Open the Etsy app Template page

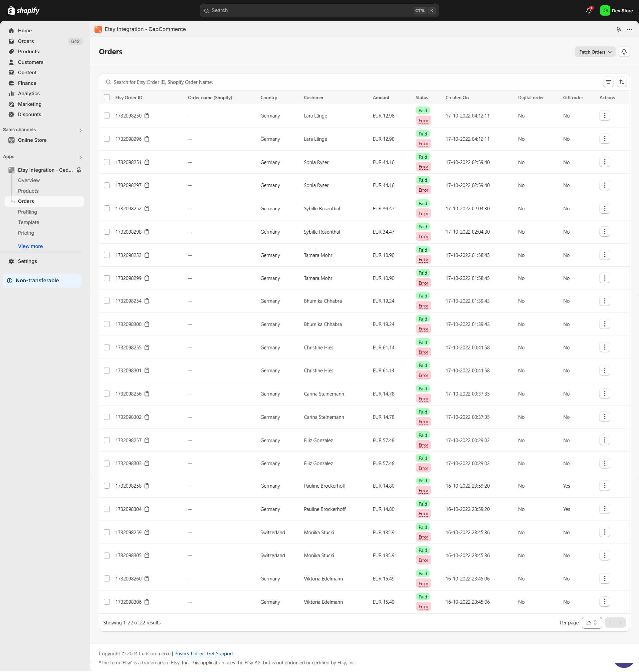pos(29,222)
